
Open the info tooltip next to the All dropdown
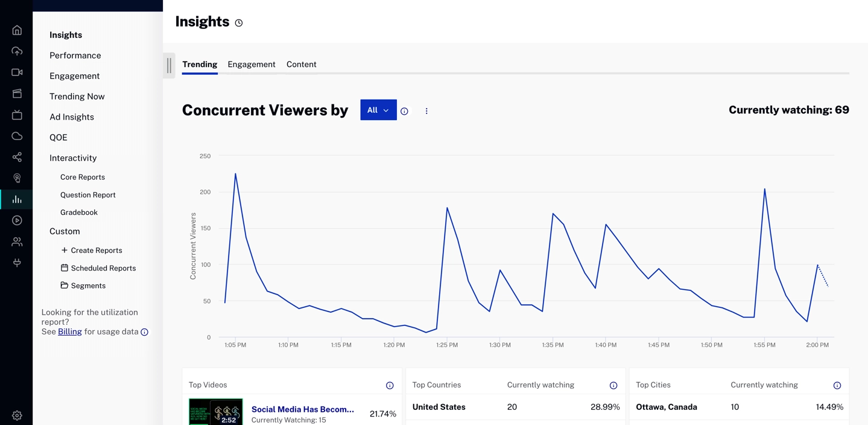click(x=404, y=110)
